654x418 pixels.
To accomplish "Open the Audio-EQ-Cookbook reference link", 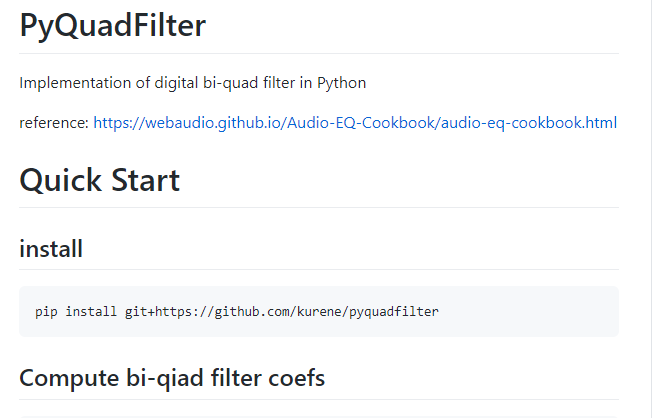I will point(355,123).
